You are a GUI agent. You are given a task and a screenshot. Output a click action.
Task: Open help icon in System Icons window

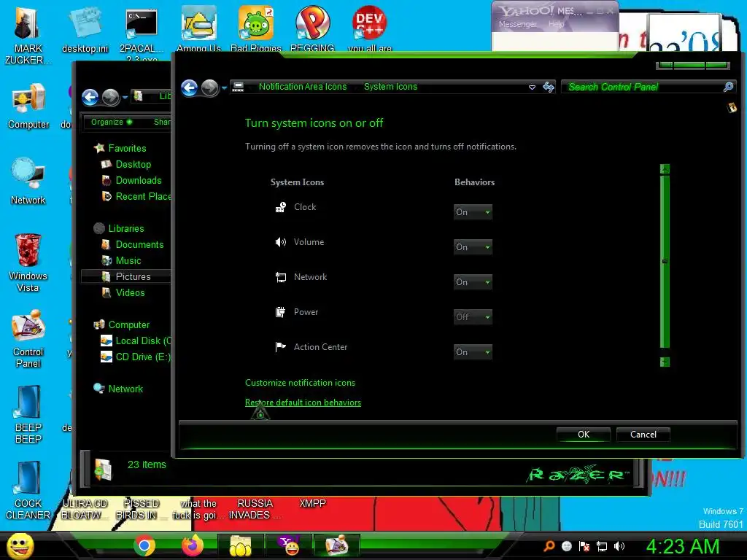click(x=732, y=108)
